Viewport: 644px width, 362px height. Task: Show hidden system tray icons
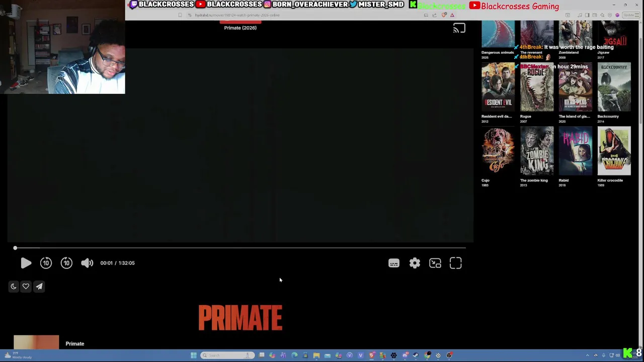[587, 355]
